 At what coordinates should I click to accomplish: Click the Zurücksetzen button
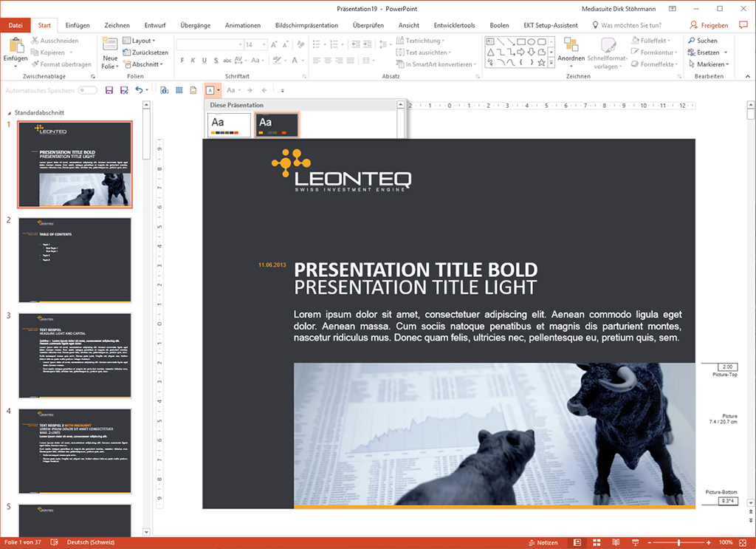point(145,52)
